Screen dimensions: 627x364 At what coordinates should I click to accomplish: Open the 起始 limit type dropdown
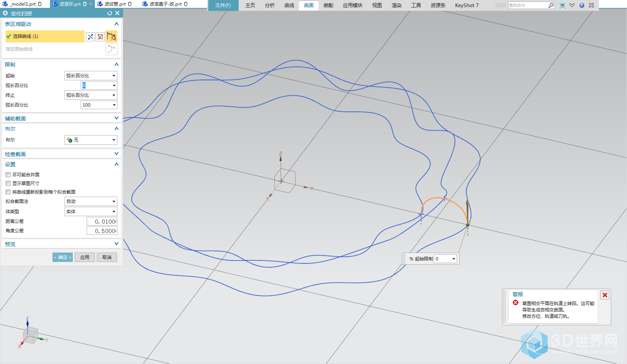(91, 76)
